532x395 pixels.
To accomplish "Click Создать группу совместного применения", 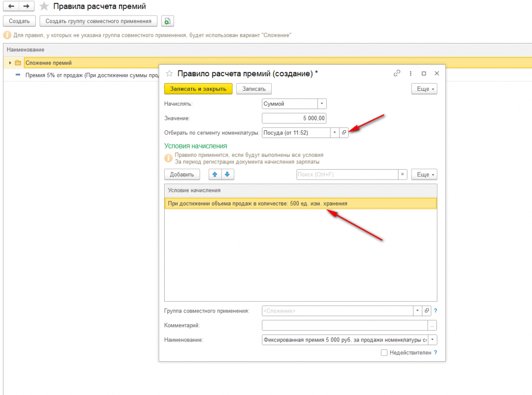I will point(98,21).
